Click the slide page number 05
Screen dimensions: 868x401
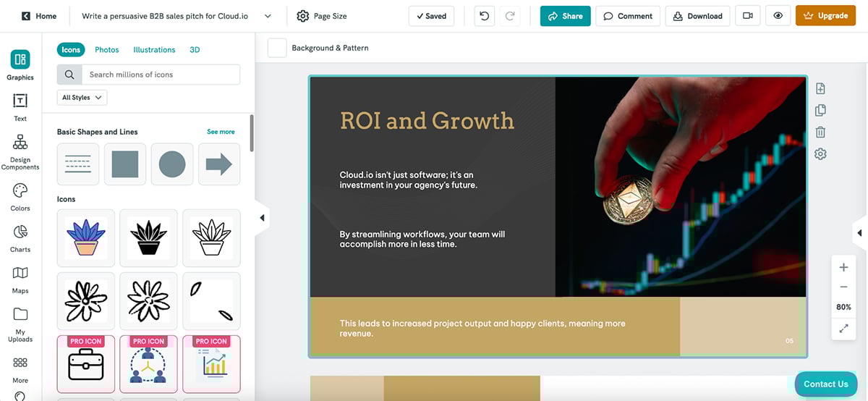[789, 340]
